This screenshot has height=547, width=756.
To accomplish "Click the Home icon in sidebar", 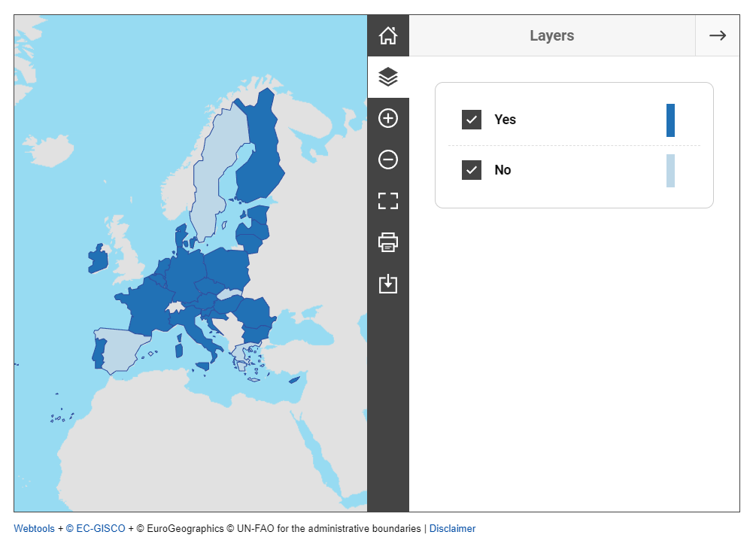I will (388, 35).
